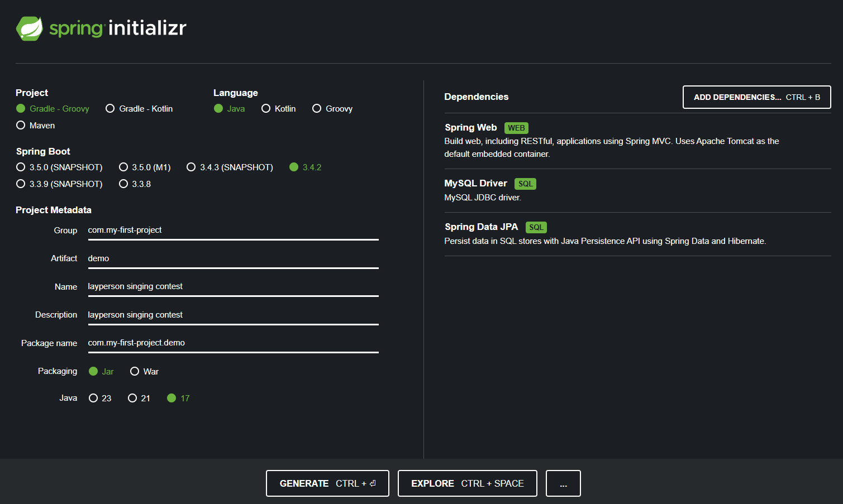Screen dimensions: 843x504
Task: Click the Description input field
Action: click(x=234, y=315)
